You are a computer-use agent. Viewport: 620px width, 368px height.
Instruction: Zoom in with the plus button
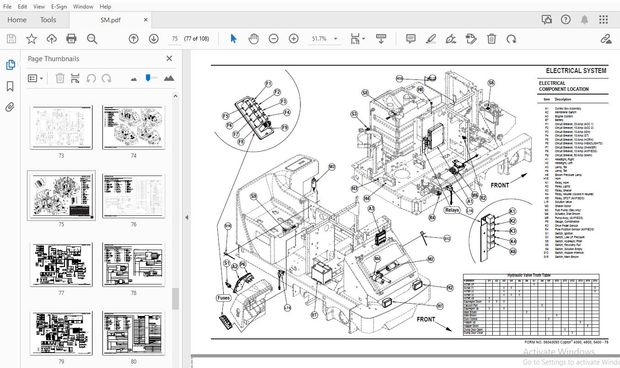click(293, 39)
